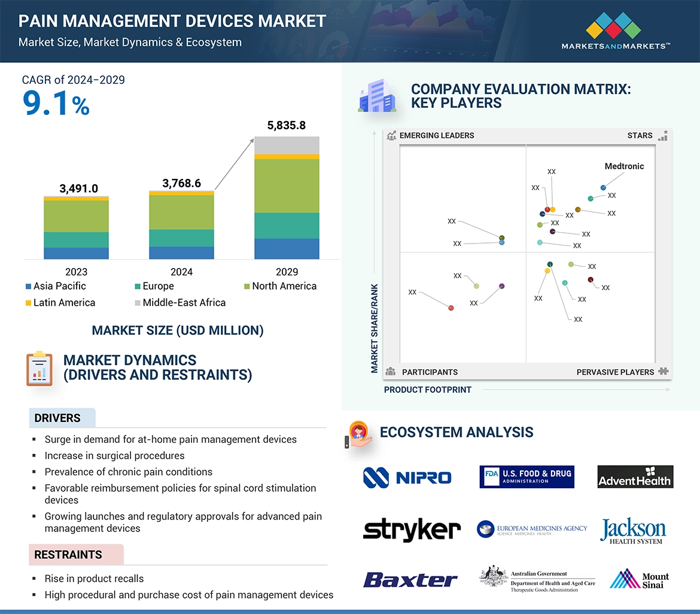Click the Medtronic label in the matrix
The image size is (700, 614).
[x=624, y=166]
